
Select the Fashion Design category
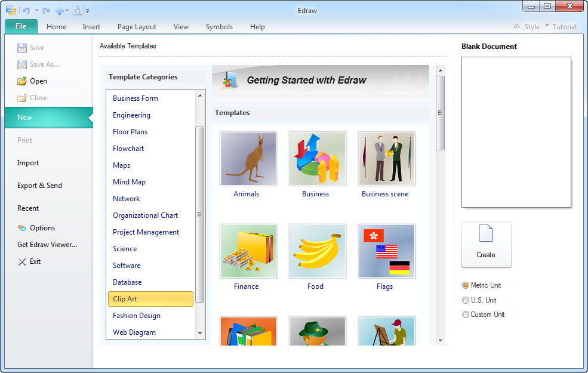[x=137, y=316]
